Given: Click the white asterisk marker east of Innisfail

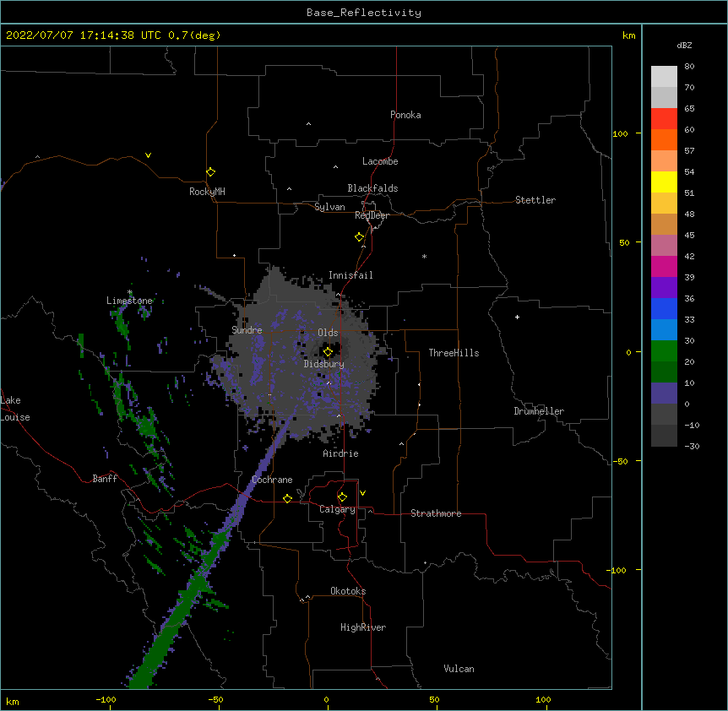Looking at the screenshot, I should tap(424, 256).
